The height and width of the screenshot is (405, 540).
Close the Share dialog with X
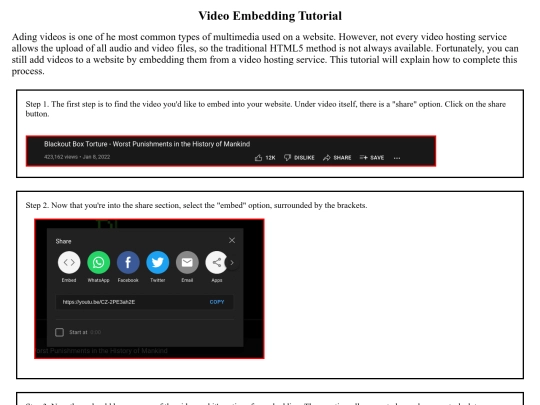[x=232, y=240]
